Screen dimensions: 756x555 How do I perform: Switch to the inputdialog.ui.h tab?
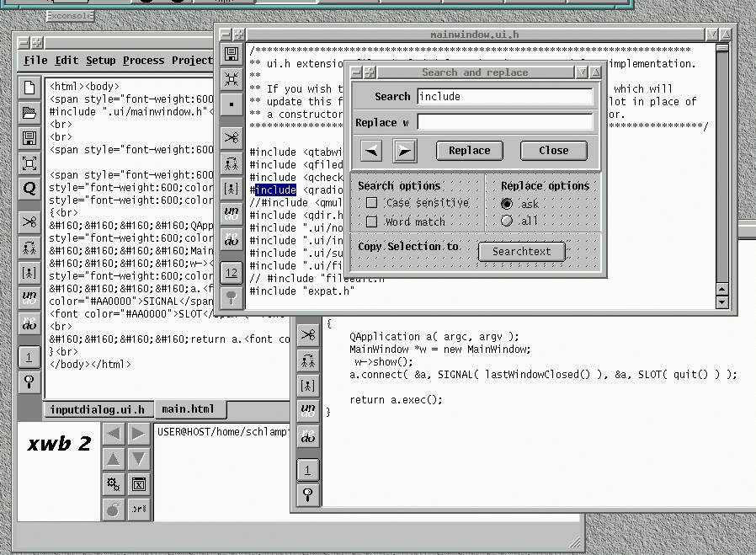pos(98,409)
